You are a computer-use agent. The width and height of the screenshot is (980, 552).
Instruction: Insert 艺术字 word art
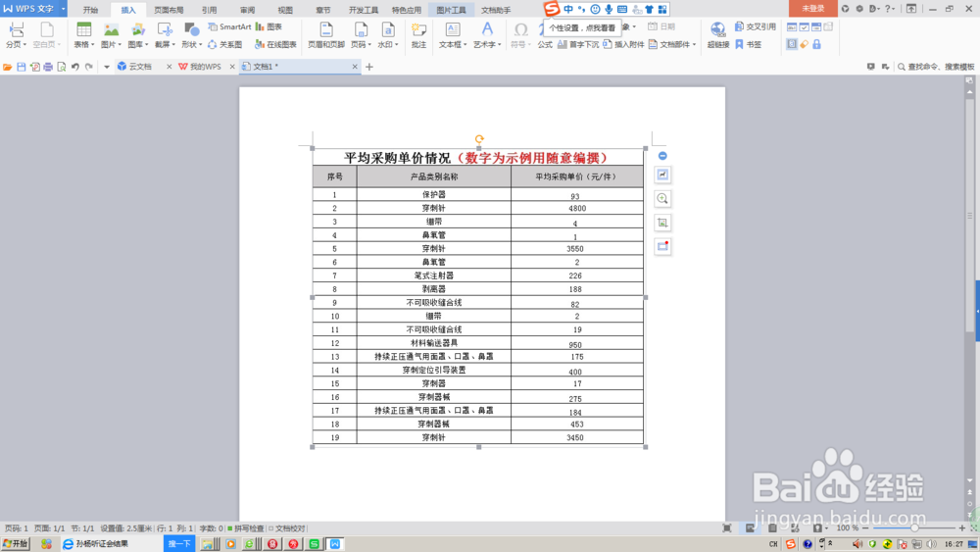pos(487,35)
